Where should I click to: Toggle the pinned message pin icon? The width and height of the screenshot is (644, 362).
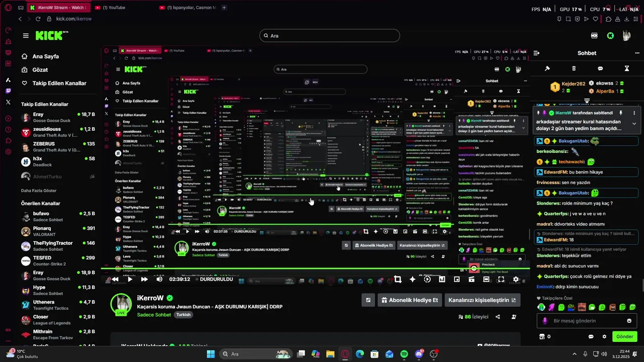point(621,113)
